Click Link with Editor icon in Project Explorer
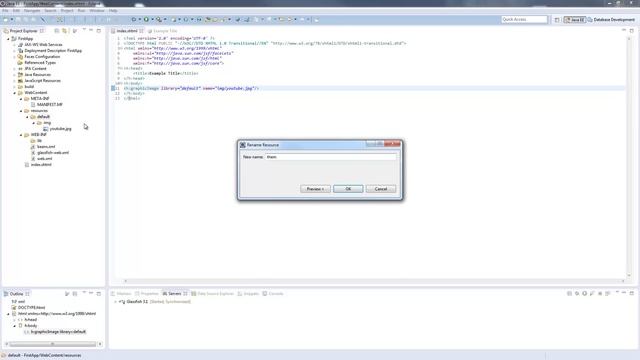Image resolution: width=640 pixels, height=360 pixels. tap(64, 31)
